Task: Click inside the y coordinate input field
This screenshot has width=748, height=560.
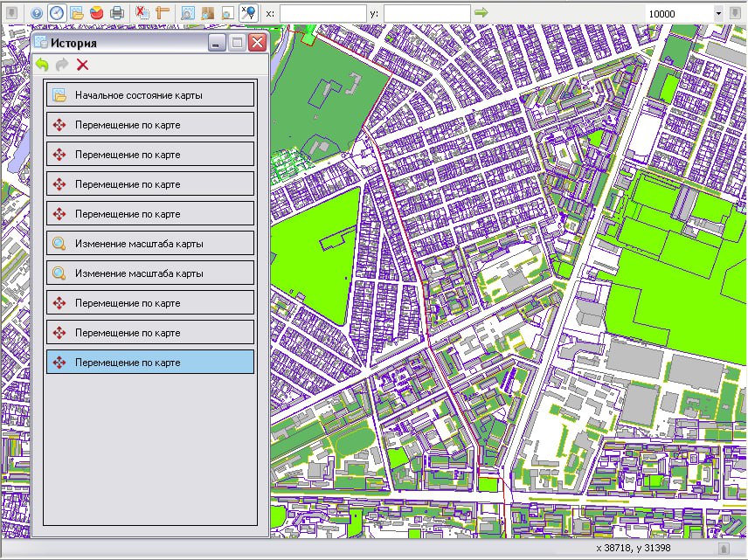Action: pyautogui.click(x=426, y=13)
